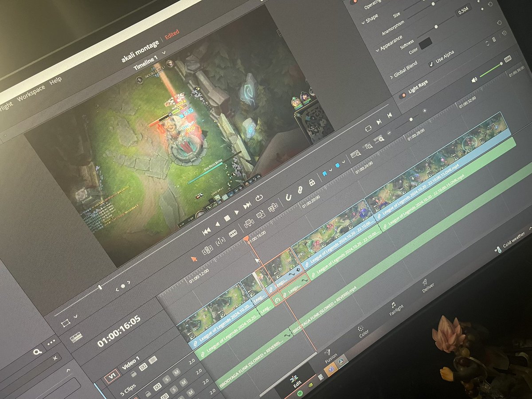
Task: Click the blue Marker icon
Action: point(337,165)
